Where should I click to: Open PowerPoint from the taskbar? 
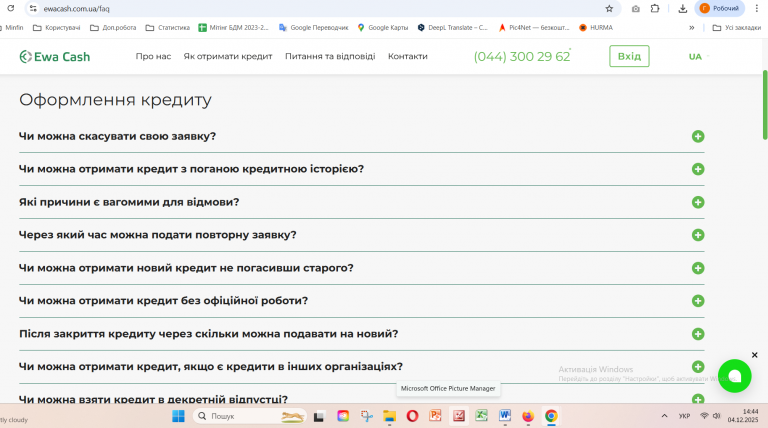click(435, 416)
